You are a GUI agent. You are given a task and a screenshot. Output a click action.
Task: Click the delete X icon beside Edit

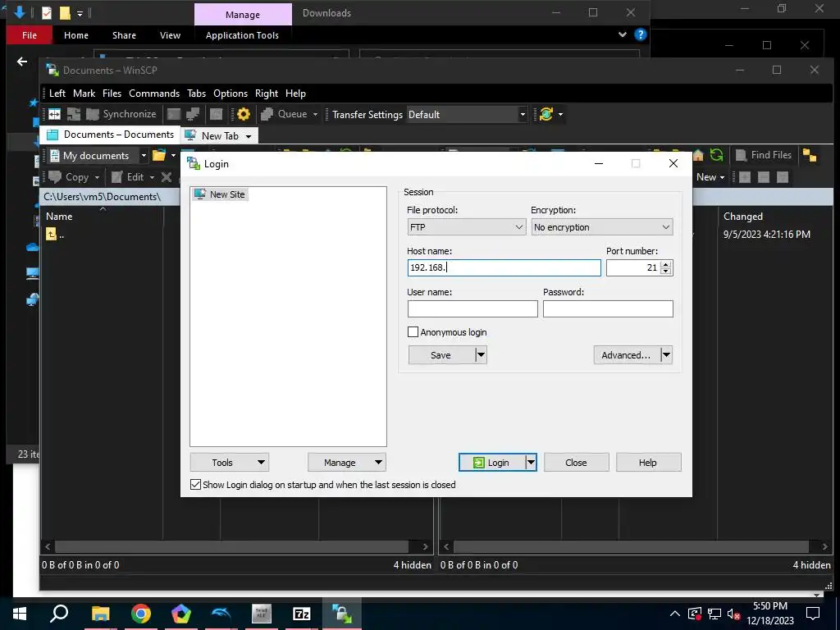click(167, 177)
